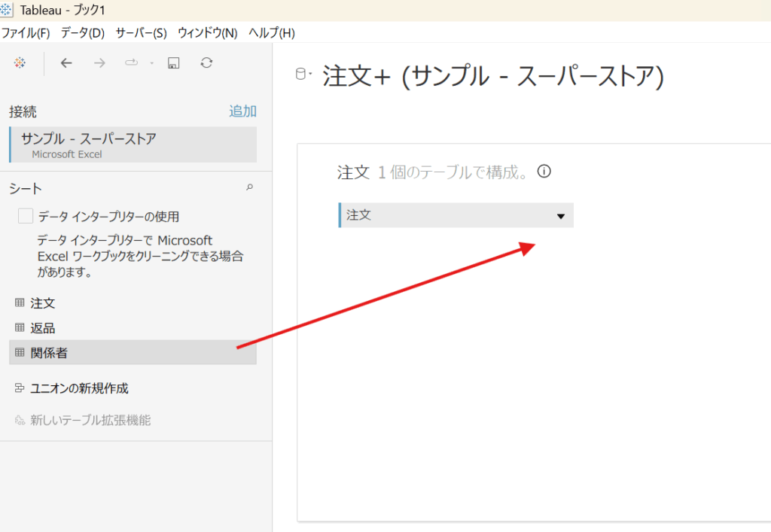Click the back arrow in the toolbar

pyautogui.click(x=66, y=63)
